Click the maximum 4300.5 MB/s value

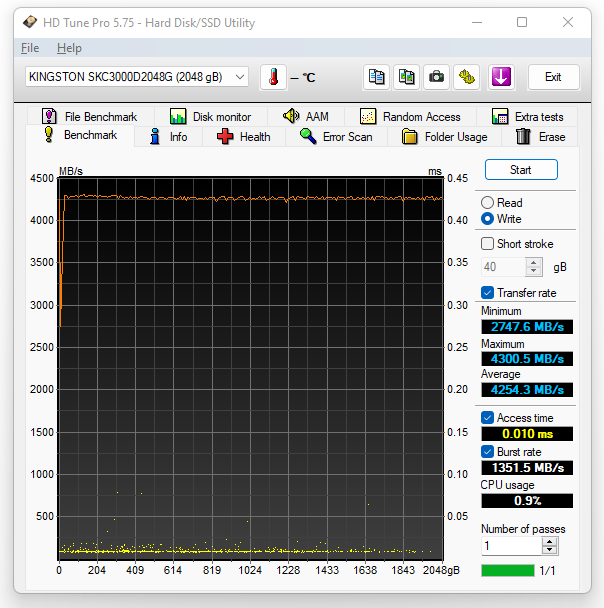pos(527,359)
